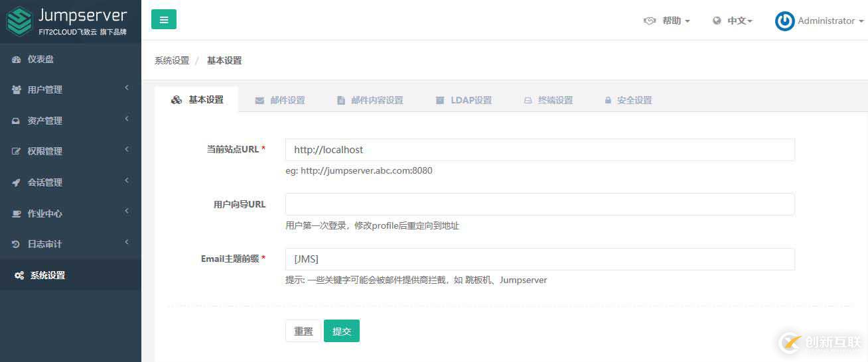Expand the 日志审计 chevron
868x362 pixels.
point(127,243)
